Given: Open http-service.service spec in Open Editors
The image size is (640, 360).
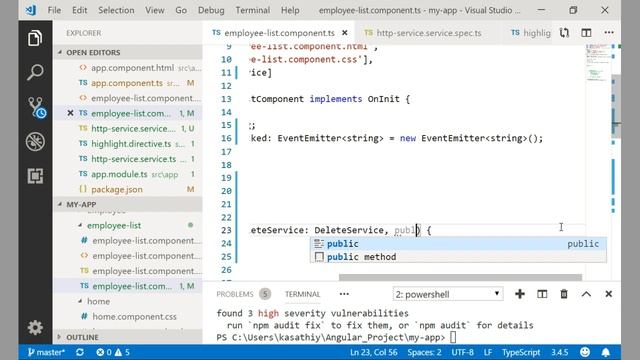Looking at the screenshot, I should point(128,128).
